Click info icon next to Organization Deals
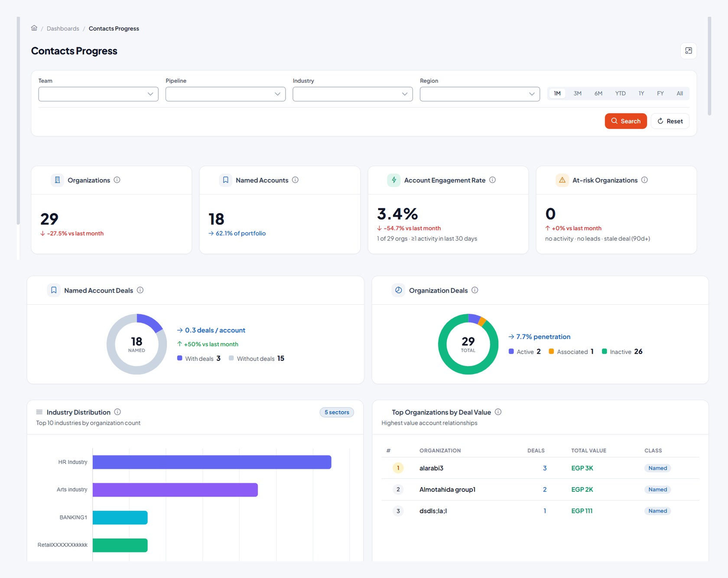728x578 pixels. [x=475, y=290]
